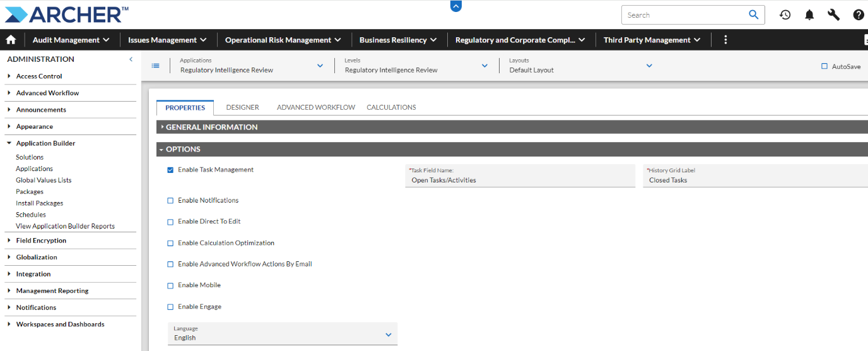Check Enable Mobile
Image resolution: width=868 pixels, height=351 pixels.
click(x=170, y=286)
